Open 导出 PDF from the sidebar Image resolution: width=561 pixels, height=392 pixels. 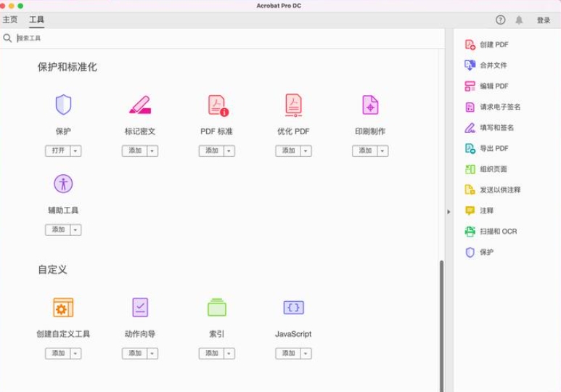(x=486, y=148)
